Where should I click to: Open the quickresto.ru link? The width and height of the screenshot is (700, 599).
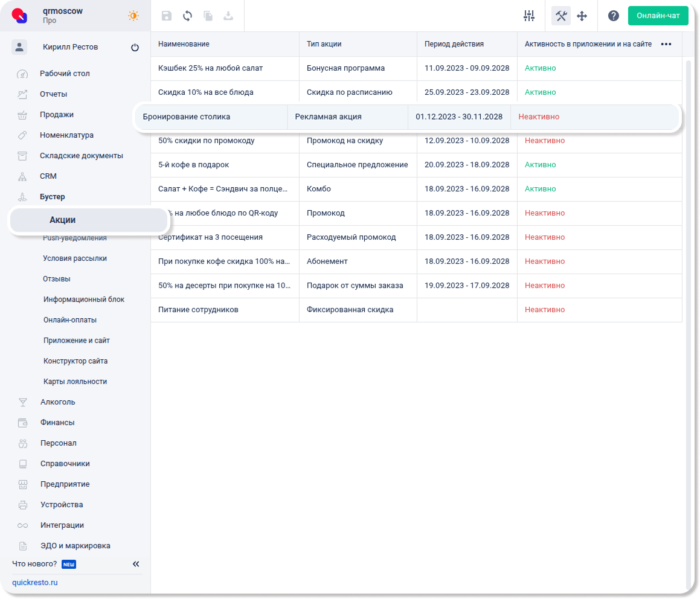click(x=35, y=583)
